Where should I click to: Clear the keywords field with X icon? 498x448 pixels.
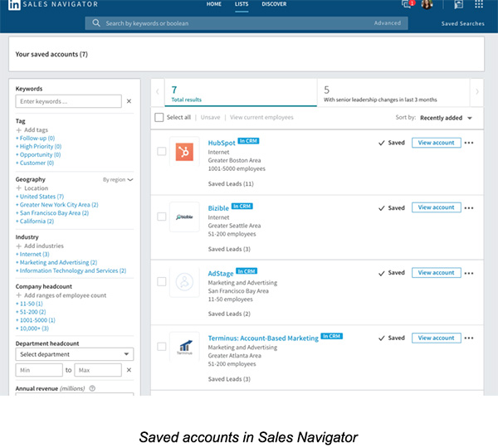(129, 101)
